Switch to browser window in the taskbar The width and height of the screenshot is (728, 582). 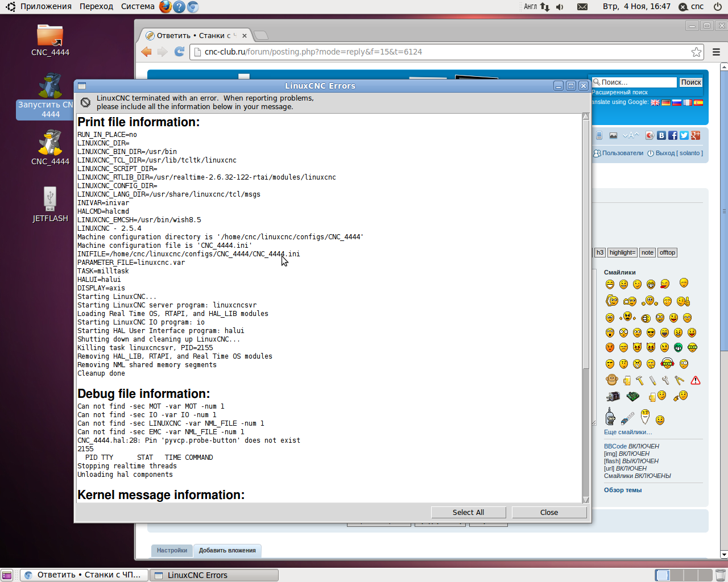(84, 575)
